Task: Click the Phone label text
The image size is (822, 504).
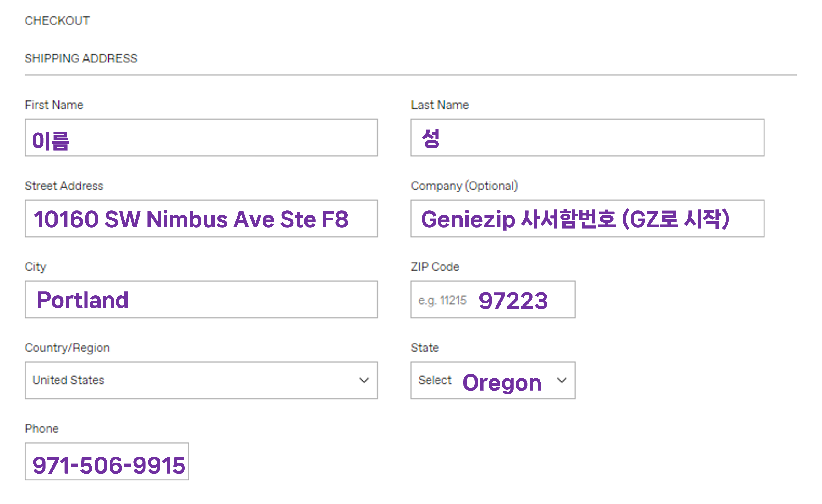Action: pos(42,429)
